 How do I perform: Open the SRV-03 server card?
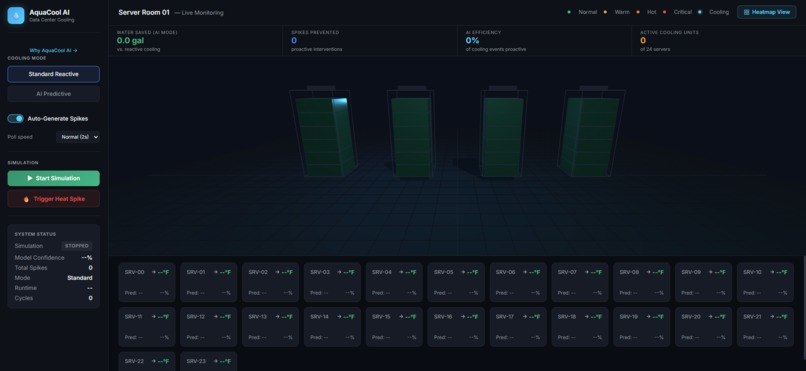332,282
